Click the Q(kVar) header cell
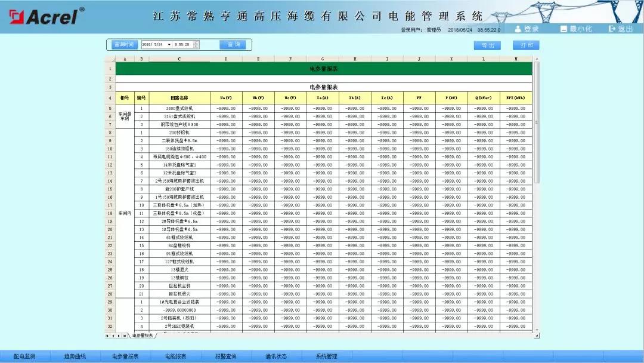Screen dimensions: 644x363 pyautogui.click(x=484, y=98)
